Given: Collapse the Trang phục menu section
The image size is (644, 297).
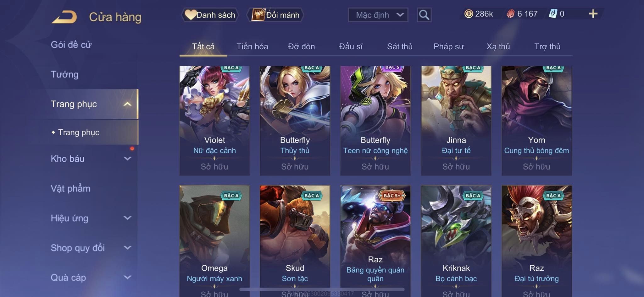Looking at the screenshot, I should (x=91, y=104).
